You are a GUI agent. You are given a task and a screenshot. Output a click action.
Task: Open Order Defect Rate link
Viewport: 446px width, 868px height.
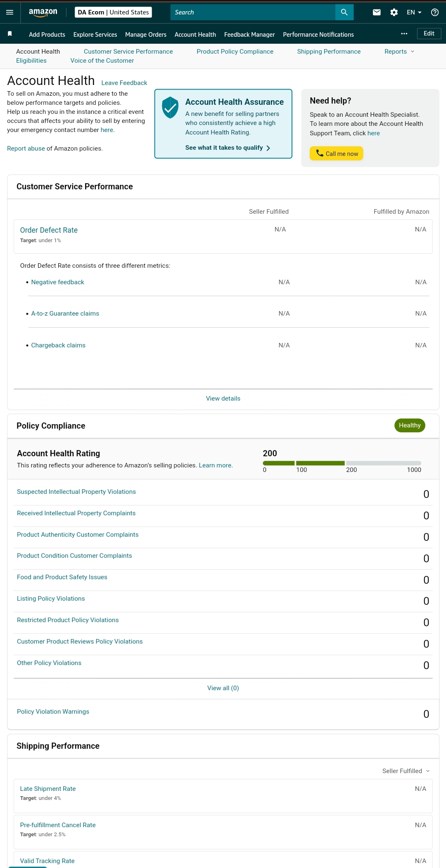click(x=49, y=230)
